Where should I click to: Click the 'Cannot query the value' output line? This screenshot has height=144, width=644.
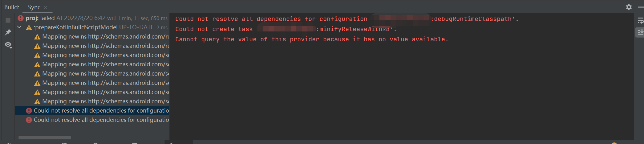(x=311, y=39)
